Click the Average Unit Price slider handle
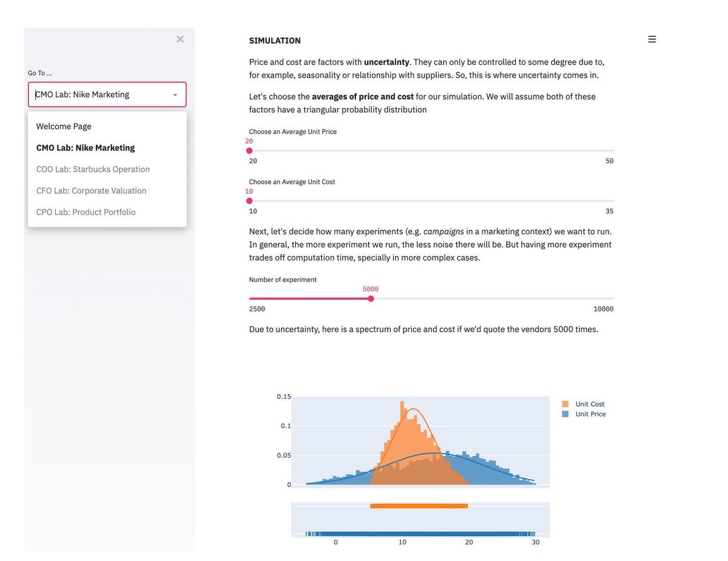This screenshot has width=728, height=561. tap(249, 151)
